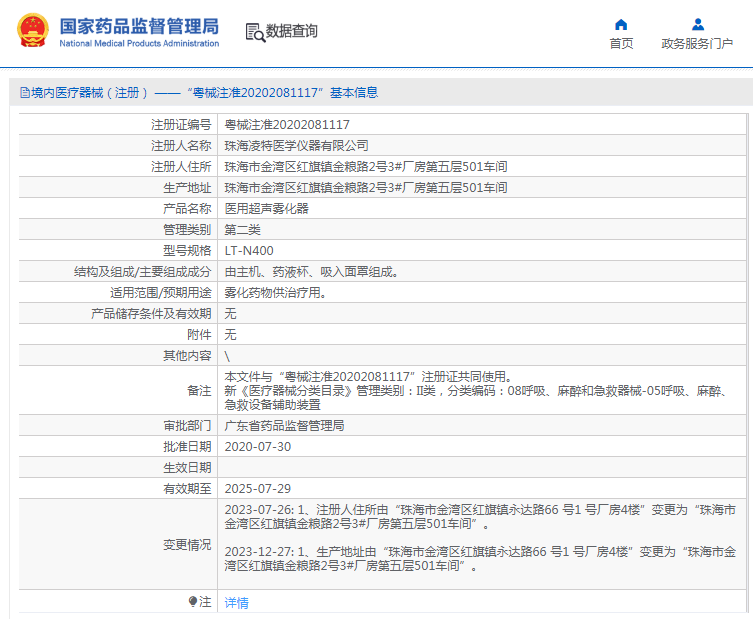Screen dimensions: 753x619
Task: Click the 注册人住所 address value
Action: pyautogui.click(x=366, y=167)
